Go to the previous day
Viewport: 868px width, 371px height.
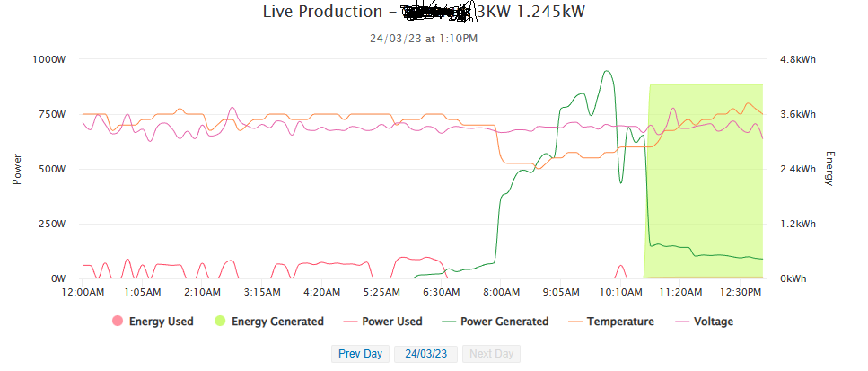(x=360, y=354)
